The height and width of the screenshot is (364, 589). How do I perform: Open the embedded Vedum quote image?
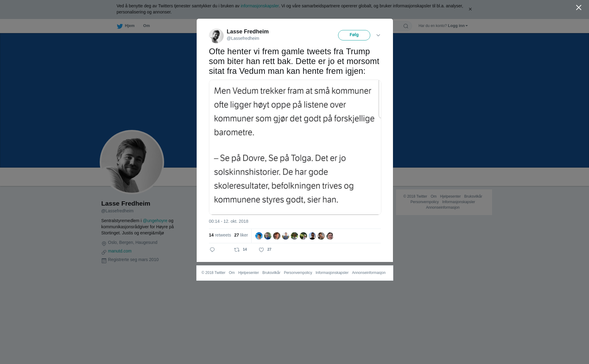coord(295,147)
